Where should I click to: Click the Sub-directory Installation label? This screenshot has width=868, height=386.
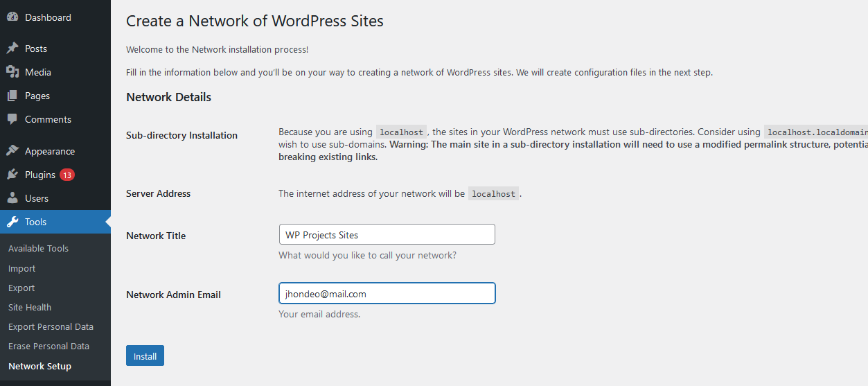click(181, 135)
